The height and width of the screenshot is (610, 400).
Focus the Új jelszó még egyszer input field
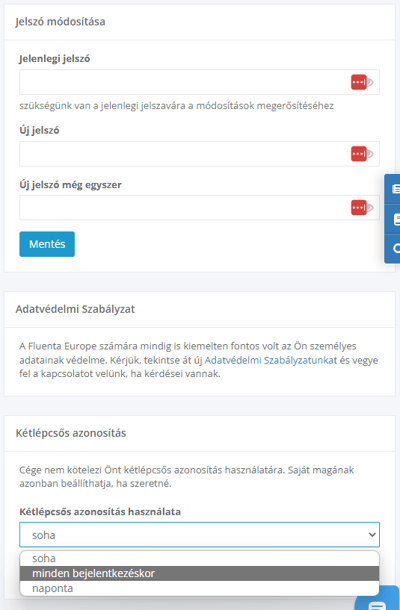click(199, 208)
